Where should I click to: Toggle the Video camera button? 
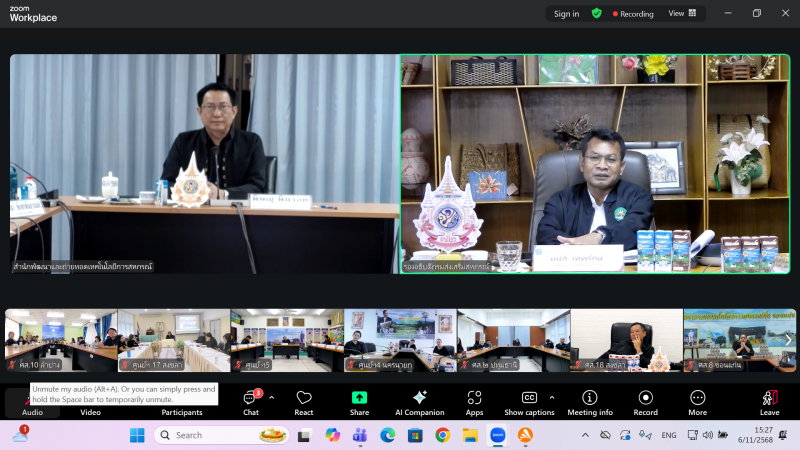[90, 410]
